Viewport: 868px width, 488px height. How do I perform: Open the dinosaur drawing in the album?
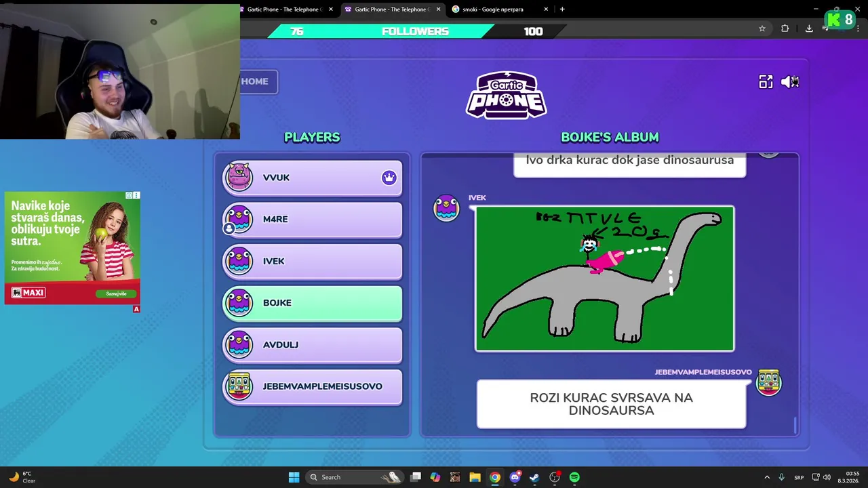coord(604,279)
